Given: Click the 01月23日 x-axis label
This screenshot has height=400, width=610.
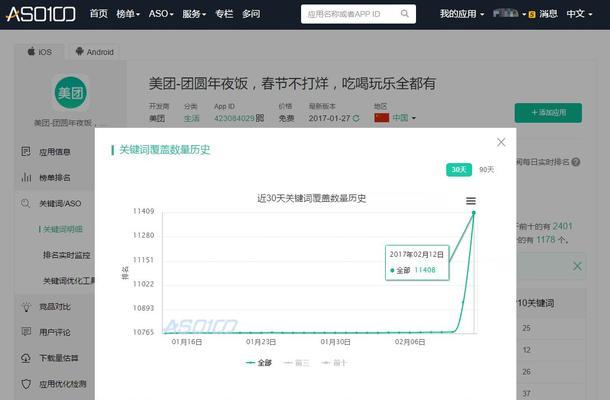Looking at the screenshot, I should 261,342.
